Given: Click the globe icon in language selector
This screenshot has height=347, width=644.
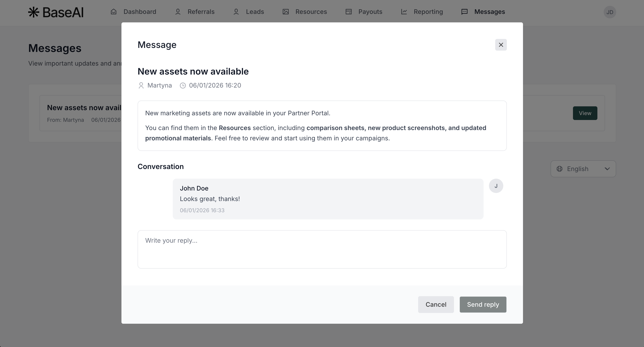Looking at the screenshot, I should click(560, 169).
